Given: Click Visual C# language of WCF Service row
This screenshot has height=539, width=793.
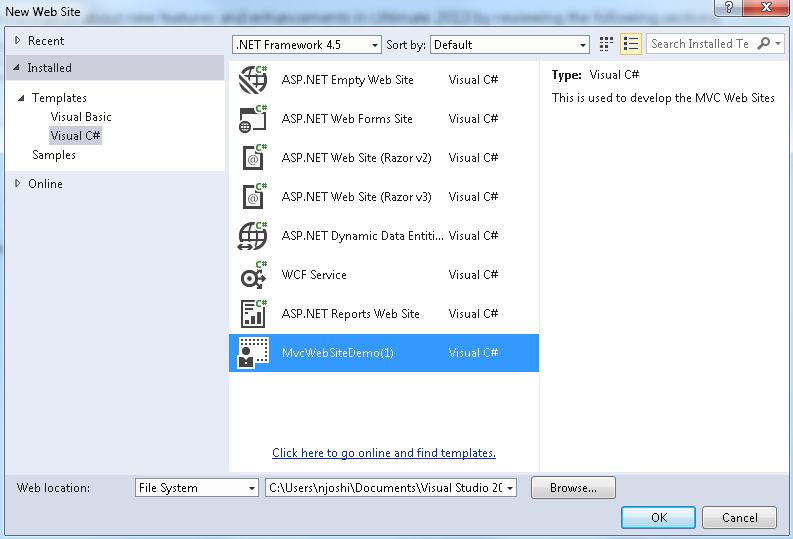Looking at the screenshot, I should [473, 275].
